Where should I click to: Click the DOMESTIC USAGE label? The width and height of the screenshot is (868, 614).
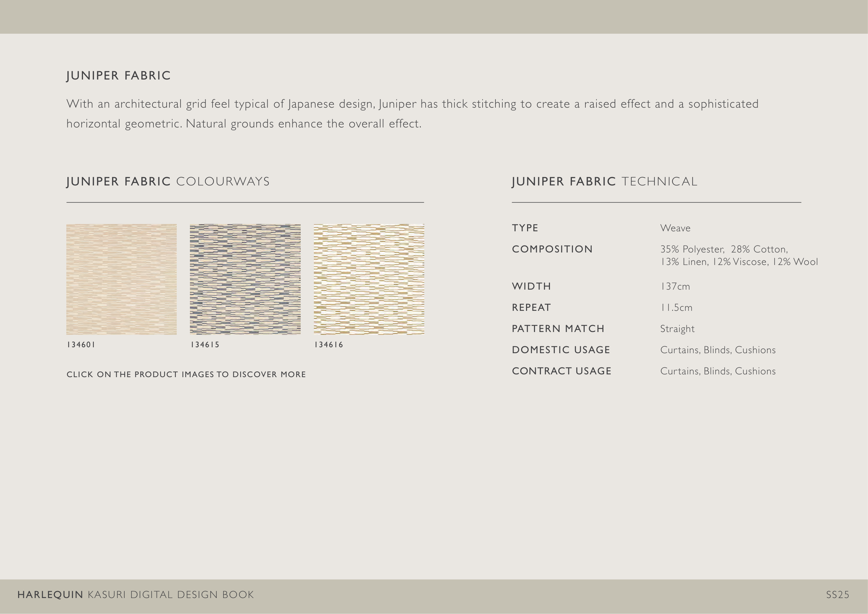561,350
